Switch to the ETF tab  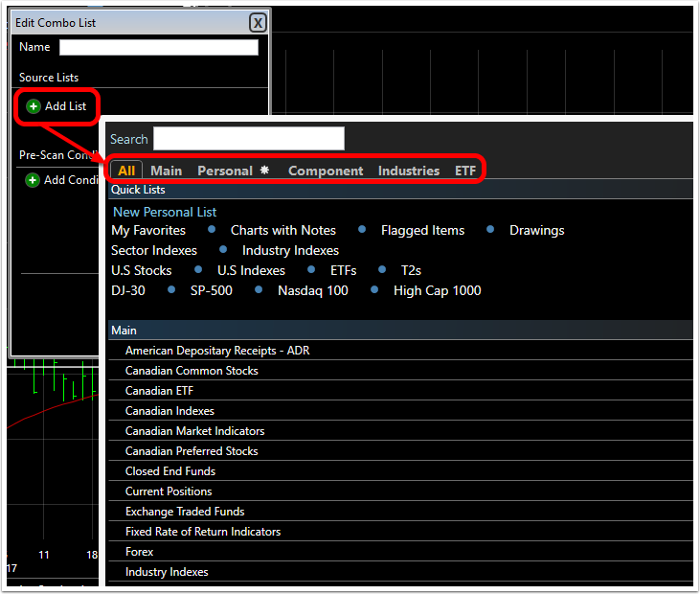[x=465, y=171]
